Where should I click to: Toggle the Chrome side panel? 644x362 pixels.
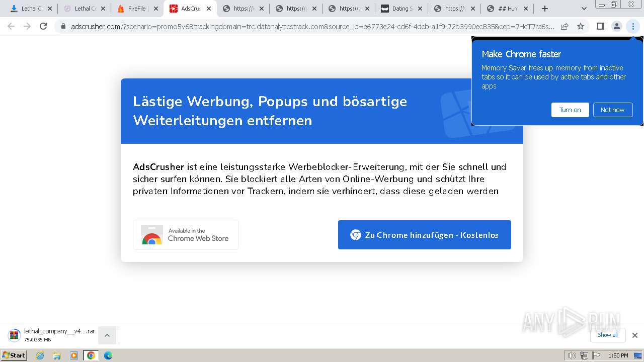tap(600, 26)
